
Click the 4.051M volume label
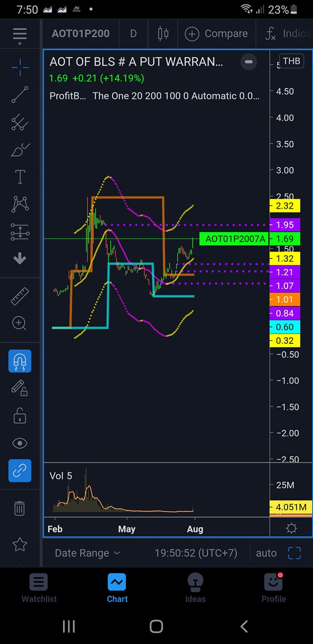pyautogui.click(x=291, y=507)
